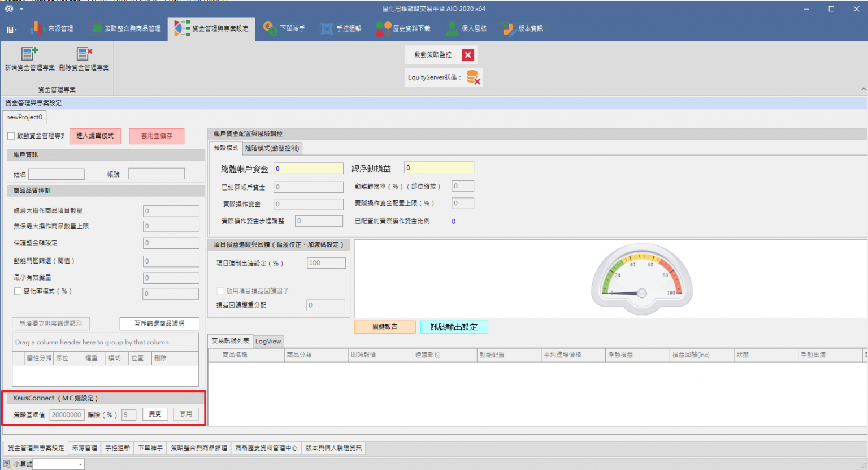Enable the 啟動資金管理專案 checkbox
This screenshot has height=470, width=868.
[x=11, y=136]
